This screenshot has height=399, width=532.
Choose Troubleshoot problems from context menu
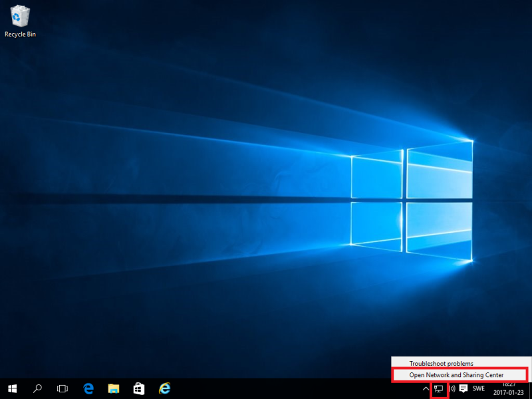(442, 364)
